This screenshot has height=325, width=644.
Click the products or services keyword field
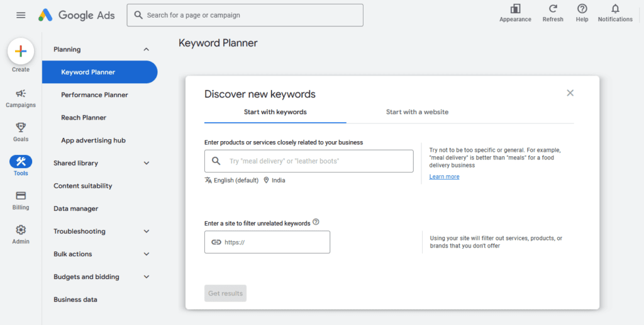(x=314, y=161)
